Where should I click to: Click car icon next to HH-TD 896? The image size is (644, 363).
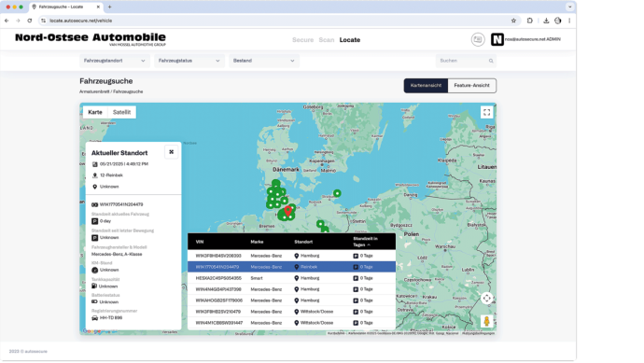point(95,318)
